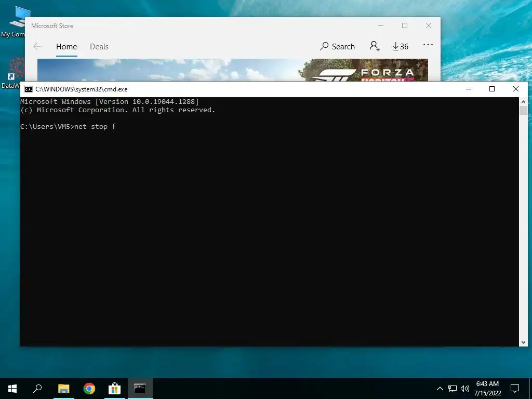The width and height of the screenshot is (532, 399).
Task: Click the 'net stop f' command line
Action: click(x=68, y=127)
